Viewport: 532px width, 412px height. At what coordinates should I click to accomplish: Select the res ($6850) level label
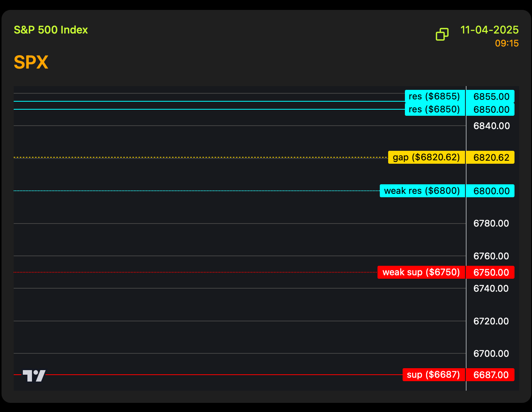click(434, 110)
